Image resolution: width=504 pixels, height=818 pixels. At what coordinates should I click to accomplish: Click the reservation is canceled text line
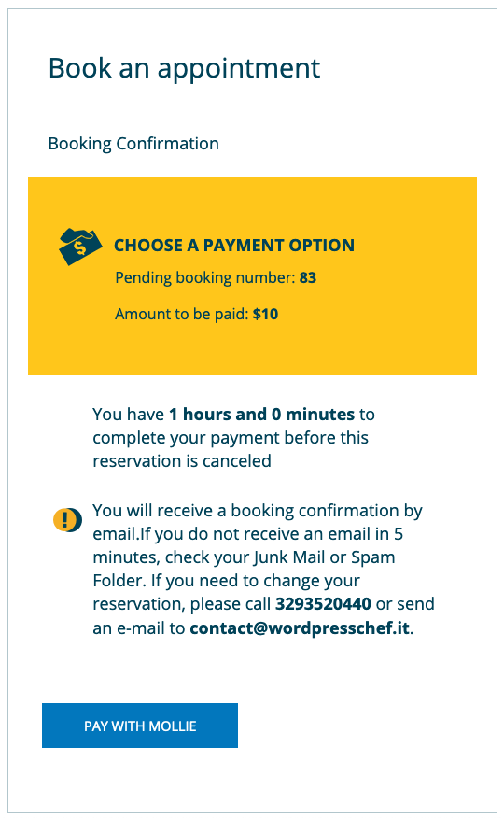pyautogui.click(x=182, y=461)
